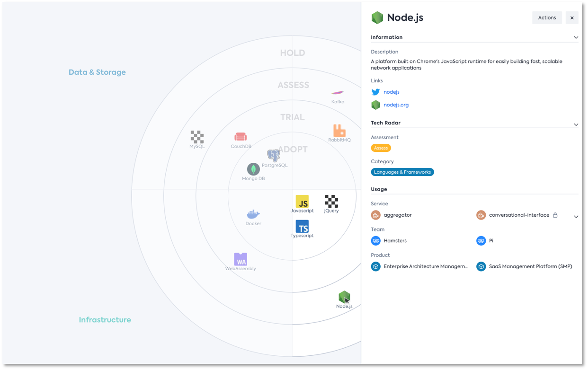
Task: Collapse the Information section chevron
Action: click(576, 37)
